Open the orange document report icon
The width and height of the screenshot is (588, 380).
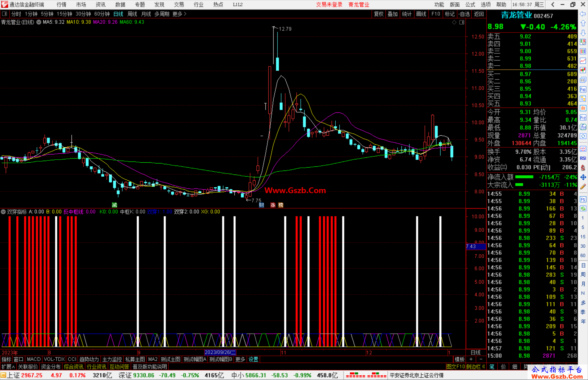tap(583, 108)
